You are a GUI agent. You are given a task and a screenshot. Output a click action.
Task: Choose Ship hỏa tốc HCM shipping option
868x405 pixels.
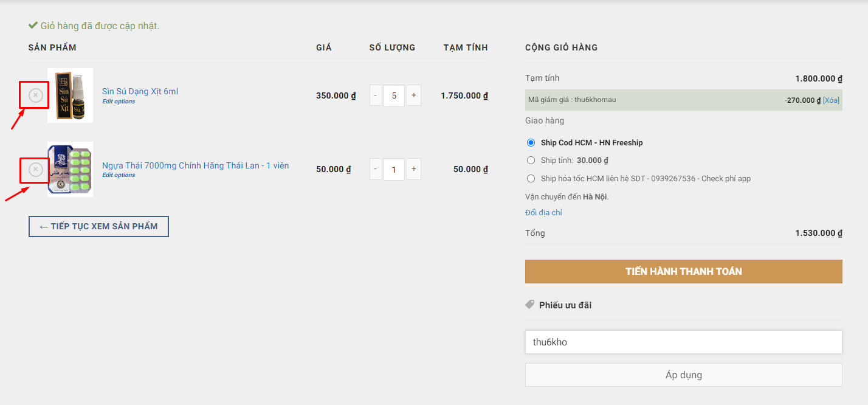pos(531,179)
